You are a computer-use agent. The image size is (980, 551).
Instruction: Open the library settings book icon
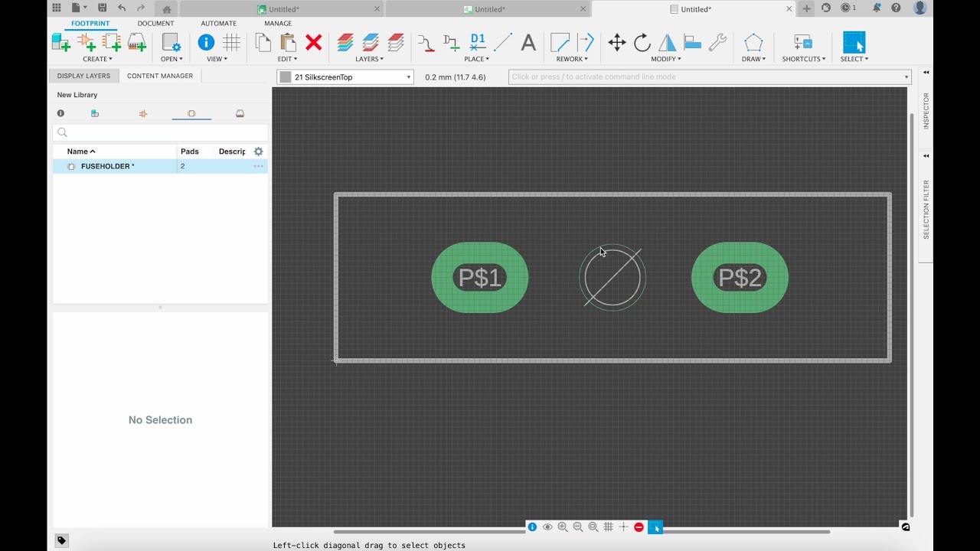(x=171, y=43)
